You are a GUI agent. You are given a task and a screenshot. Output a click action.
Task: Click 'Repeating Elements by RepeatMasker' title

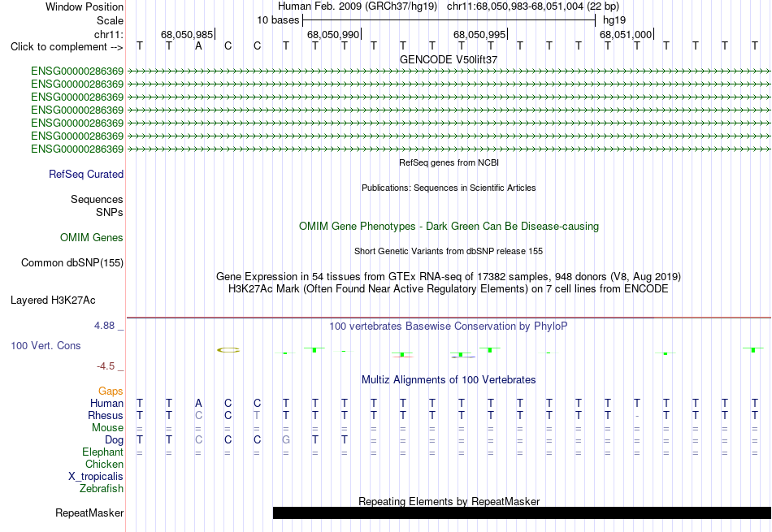(x=449, y=501)
